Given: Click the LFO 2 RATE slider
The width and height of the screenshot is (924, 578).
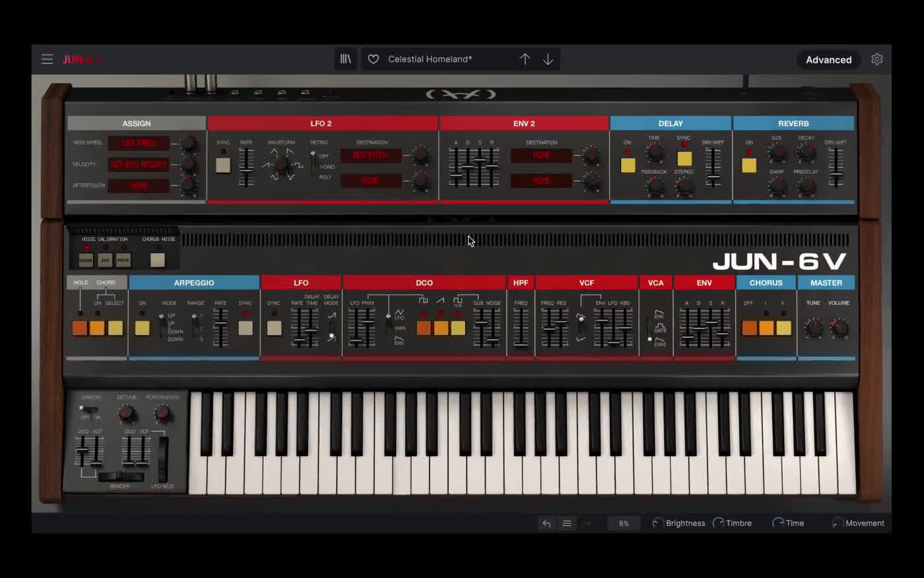Looking at the screenshot, I should (x=246, y=168).
